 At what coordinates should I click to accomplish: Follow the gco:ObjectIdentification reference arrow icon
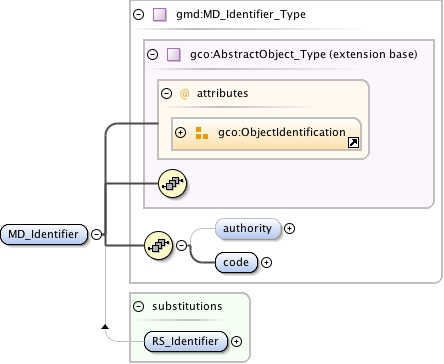[x=353, y=143]
